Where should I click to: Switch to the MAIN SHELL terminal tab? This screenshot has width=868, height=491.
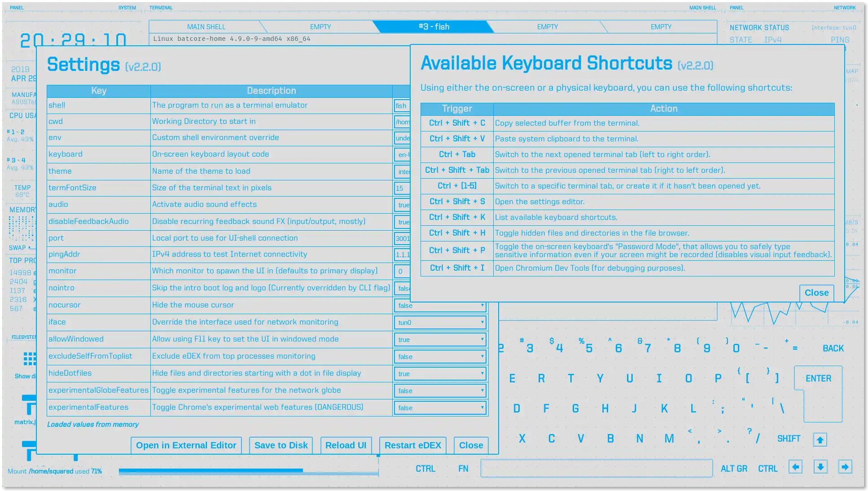(x=206, y=27)
